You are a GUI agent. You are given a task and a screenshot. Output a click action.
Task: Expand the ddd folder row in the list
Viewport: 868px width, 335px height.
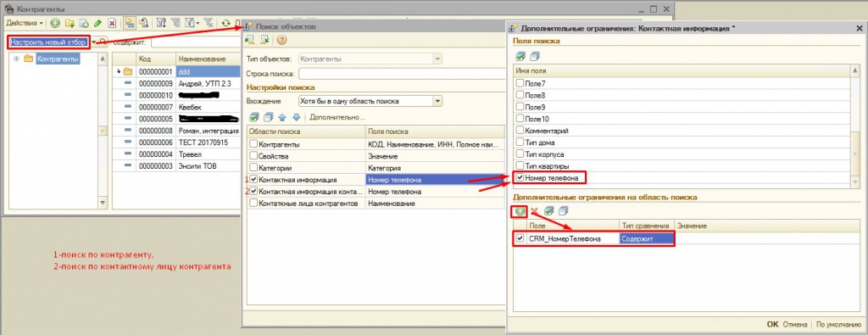tap(119, 71)
